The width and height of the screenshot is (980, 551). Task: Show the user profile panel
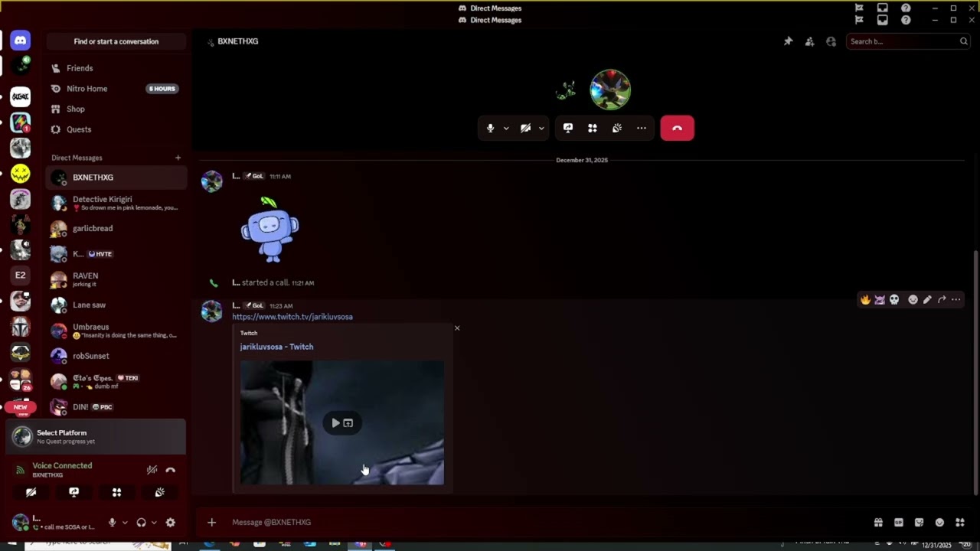point(831,41)
